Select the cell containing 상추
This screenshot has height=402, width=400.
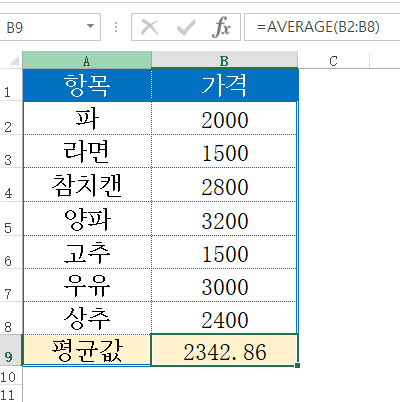(87, 318)
